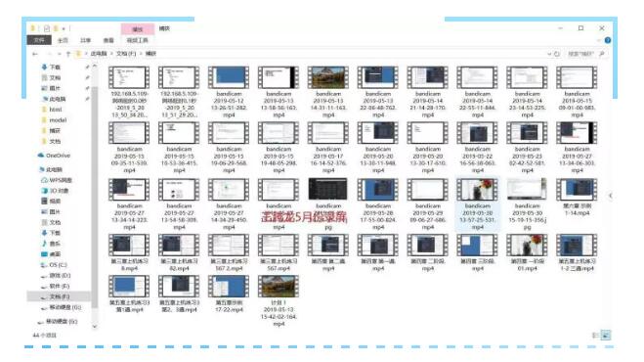Click the blue help question-mark icon

pyautogui.click(x=608, y=40)
